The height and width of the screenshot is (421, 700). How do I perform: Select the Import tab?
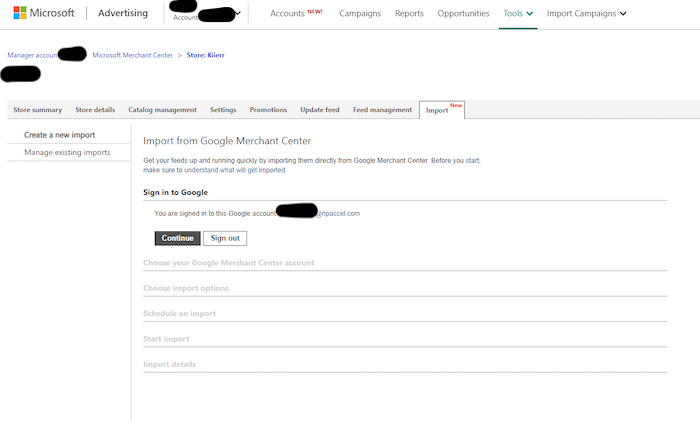[x=442, y=110]
